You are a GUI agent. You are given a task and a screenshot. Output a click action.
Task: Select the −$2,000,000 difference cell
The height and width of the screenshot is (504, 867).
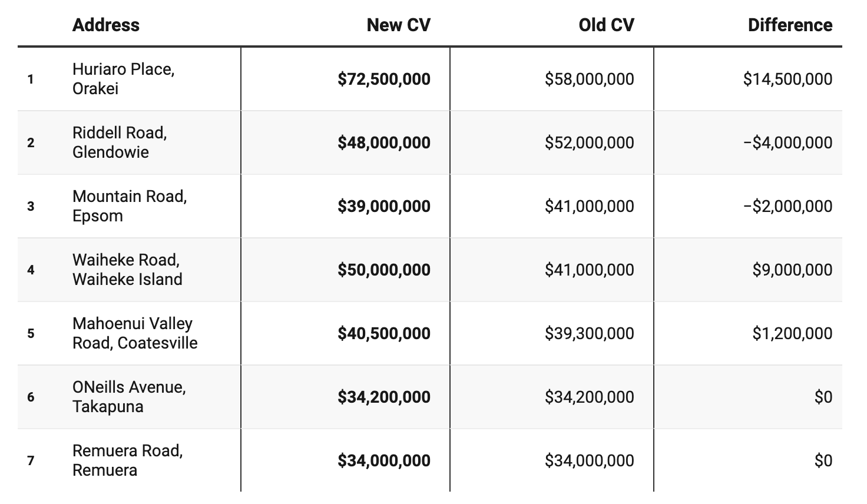click(x=787, y=206)
